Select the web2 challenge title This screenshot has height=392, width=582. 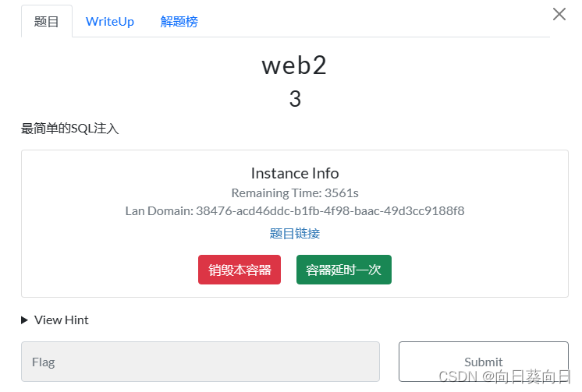point(294,65)
